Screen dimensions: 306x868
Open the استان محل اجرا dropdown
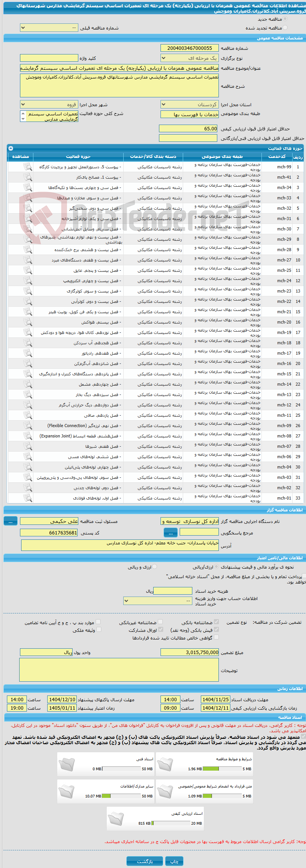[x=190, y=105]
